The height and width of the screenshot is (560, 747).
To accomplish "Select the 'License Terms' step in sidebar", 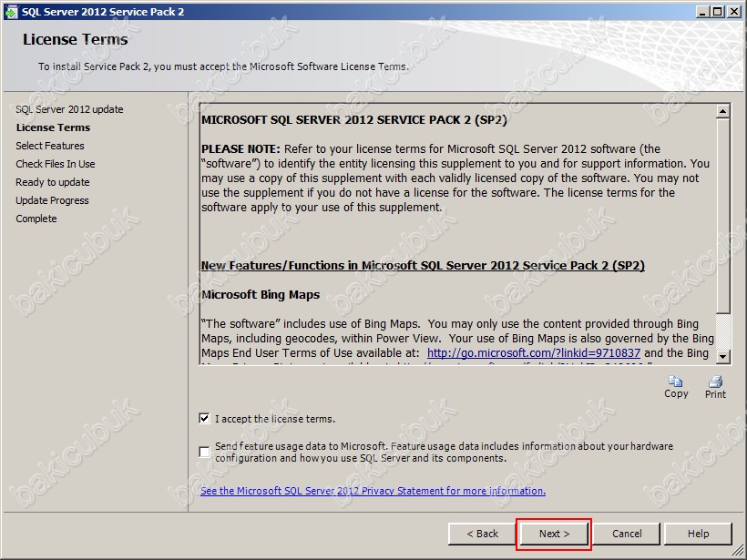I will pyautogui.click(x=53, y=127).
